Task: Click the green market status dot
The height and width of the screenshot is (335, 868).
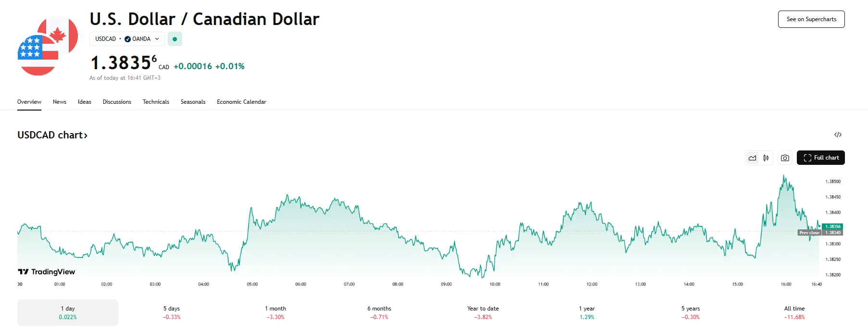Action: click(175, 39)
